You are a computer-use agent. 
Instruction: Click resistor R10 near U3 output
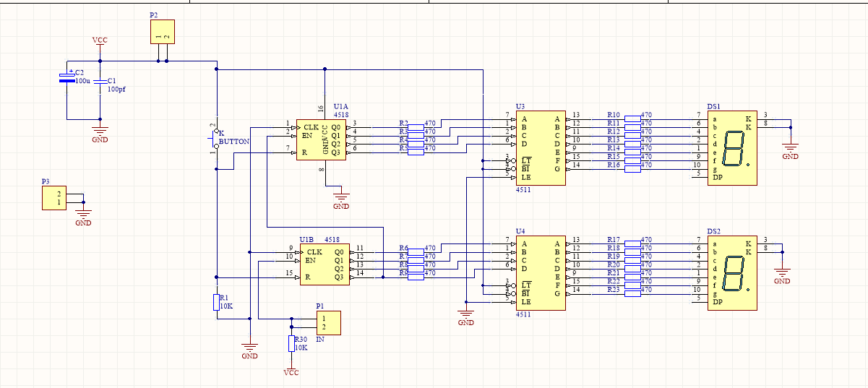pyautogui.click(x=632, y=115)
